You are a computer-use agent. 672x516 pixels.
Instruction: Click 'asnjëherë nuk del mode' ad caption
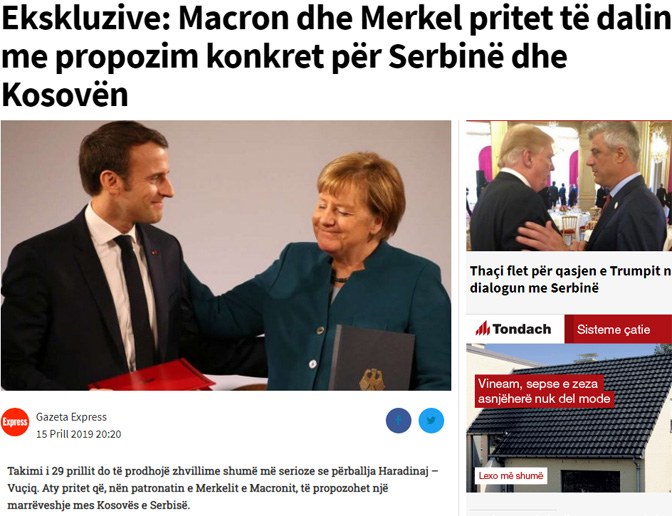[x=544, y=399]
